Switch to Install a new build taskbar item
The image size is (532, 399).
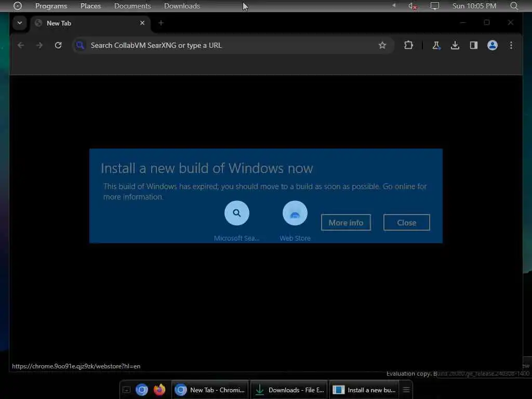(364, 390)
